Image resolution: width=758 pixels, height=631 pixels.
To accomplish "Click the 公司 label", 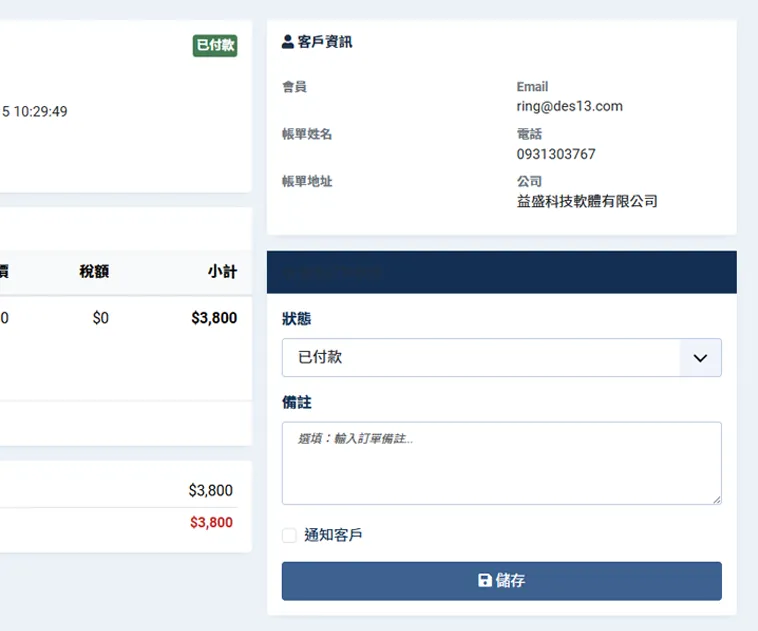I will pos(529,181).
